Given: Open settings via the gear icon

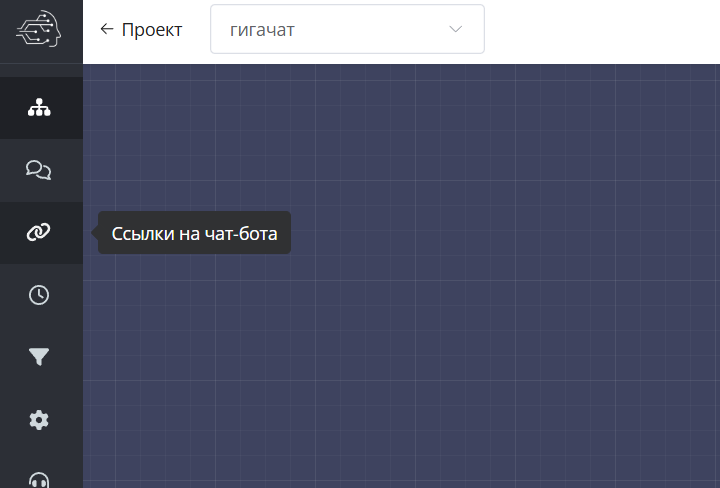Looking at the screenshot, I should 39,420.
